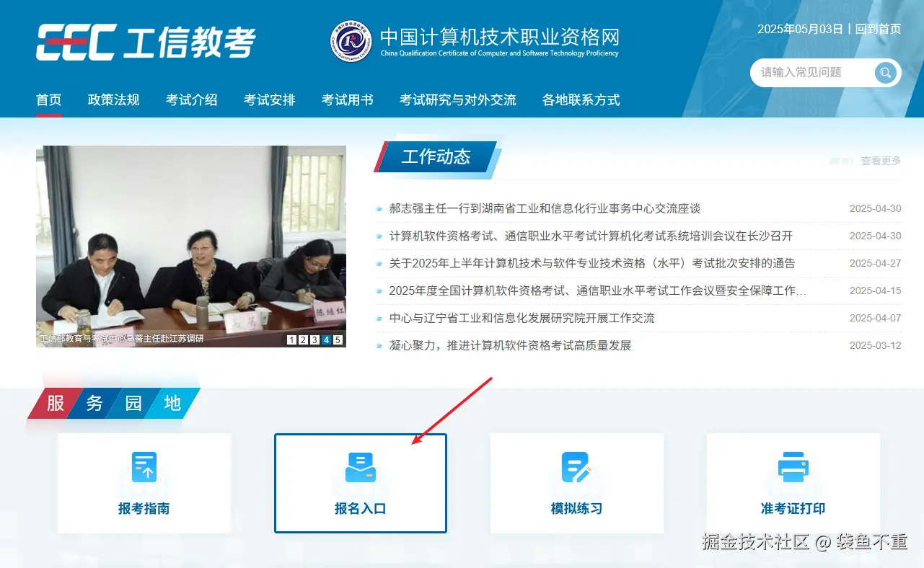Focus the 请输入常见问题 search field
The image size is (924, 568).
click(814, 72)
